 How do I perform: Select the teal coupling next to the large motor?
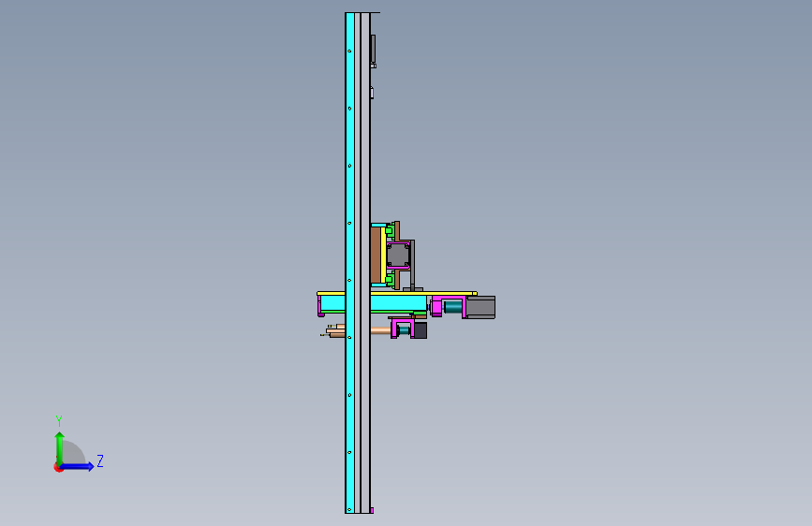pos(453,307)
